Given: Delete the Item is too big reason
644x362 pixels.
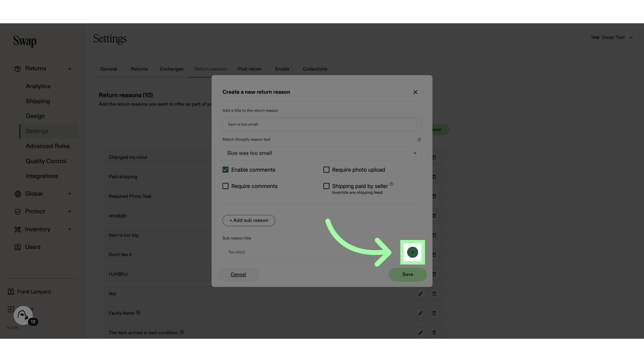Looking at the screenshot, I should pyautogui.click(x=434, y=235).
